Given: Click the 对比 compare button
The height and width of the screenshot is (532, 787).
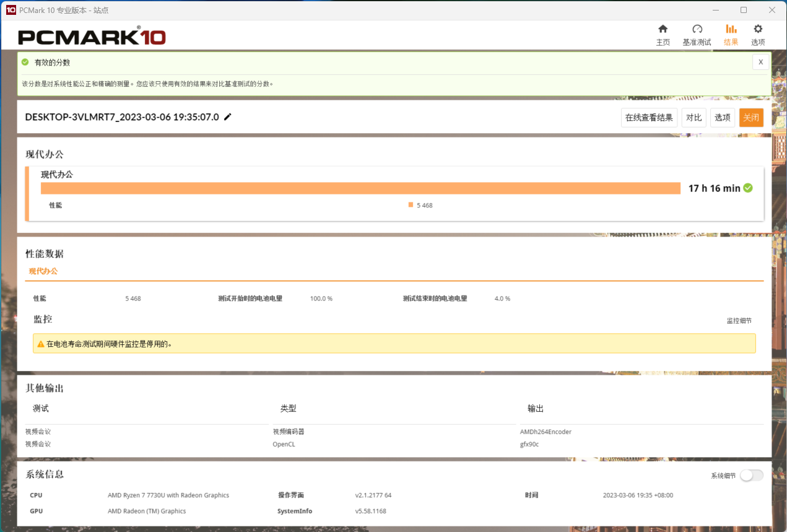Looking at the screenshot, I should point(694,118).
